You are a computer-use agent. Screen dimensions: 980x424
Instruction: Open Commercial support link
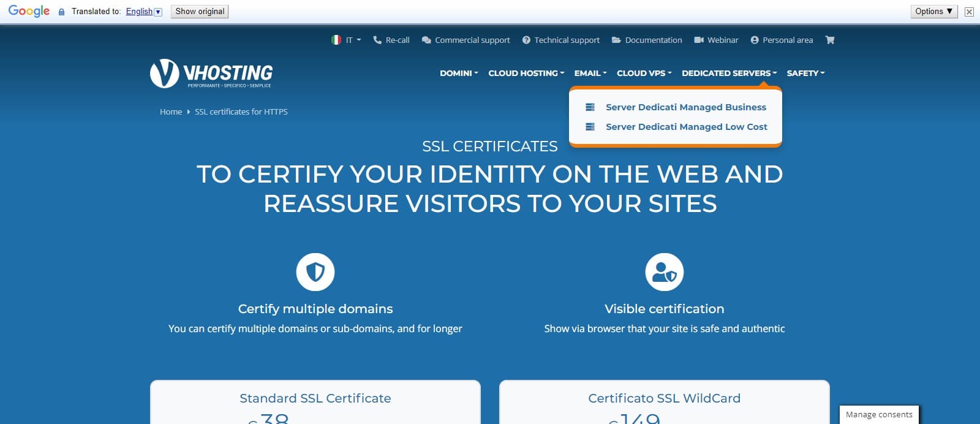click(x=472, y=40)
